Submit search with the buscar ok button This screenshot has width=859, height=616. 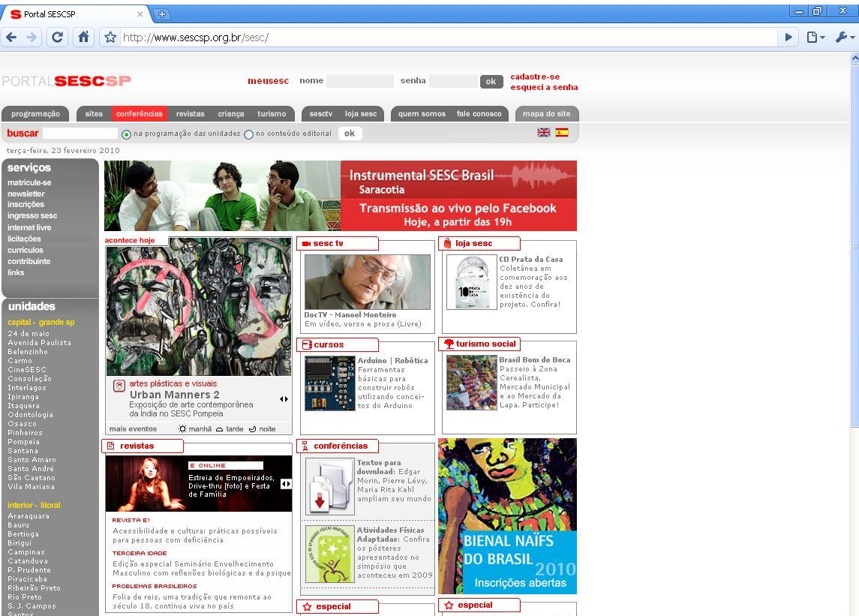[x=350, y=133]
